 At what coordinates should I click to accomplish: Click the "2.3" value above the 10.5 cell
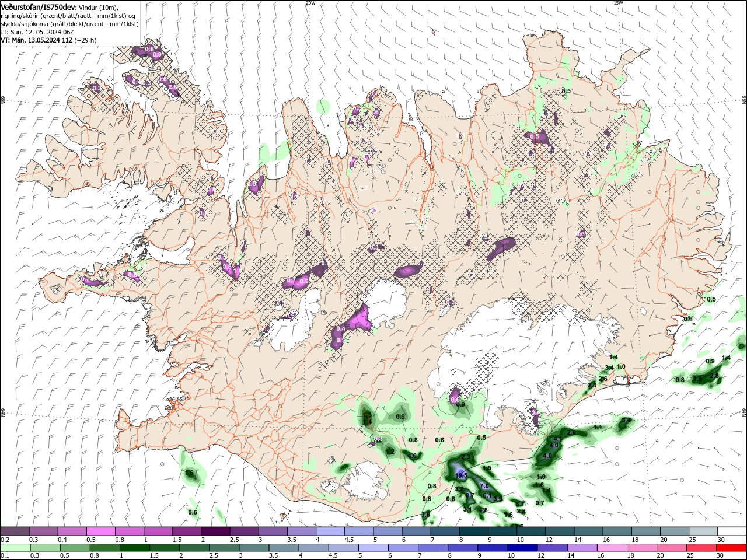click(x=466, y=457)
